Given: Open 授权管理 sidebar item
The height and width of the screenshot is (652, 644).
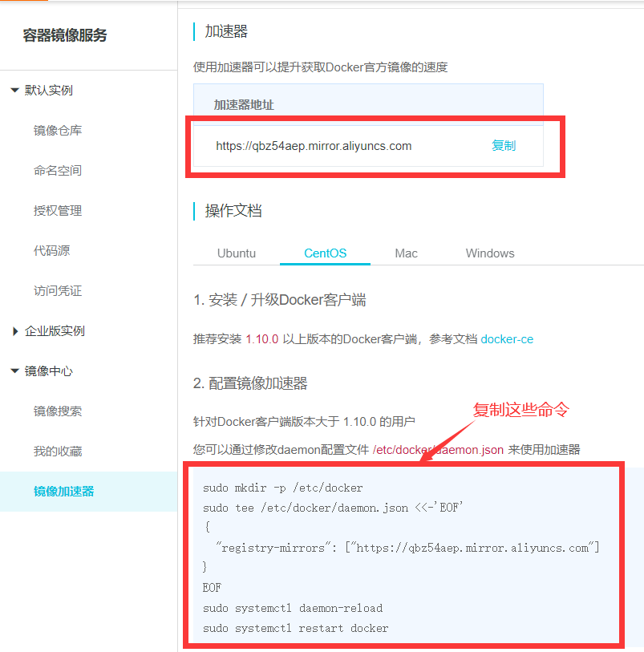Looking at the screenshot, I should [x=58, y=211].
